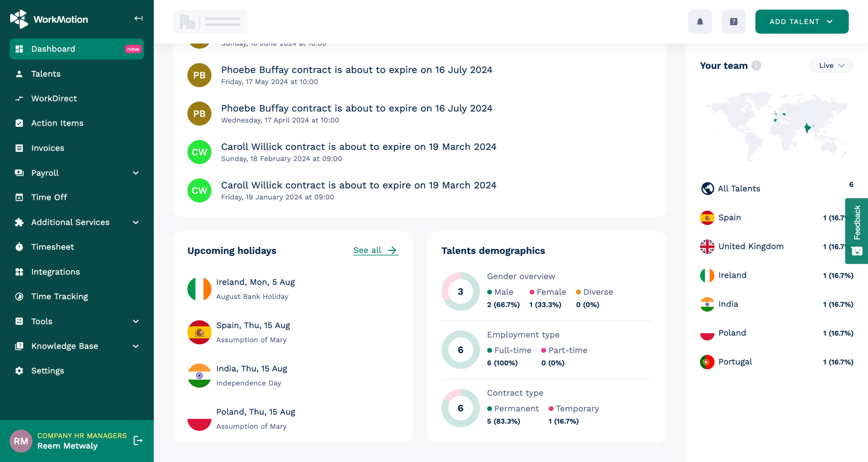Click the info icon next to Your team
Screen dimensions: 868x462
click(756, 65)
